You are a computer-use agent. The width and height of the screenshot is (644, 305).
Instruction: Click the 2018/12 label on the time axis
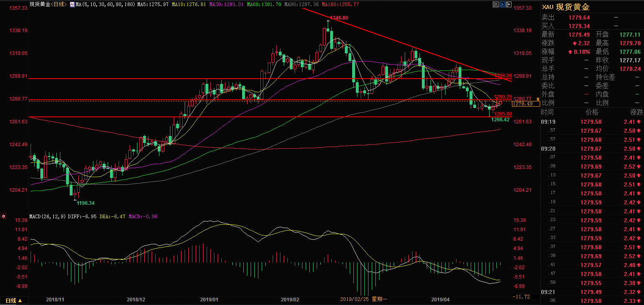(136, 300)
